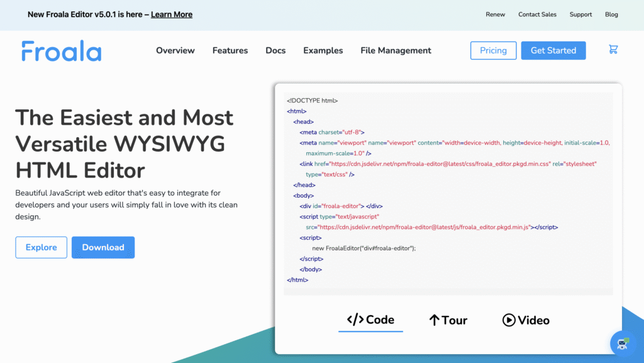Open the Support link
Viewport: 644px width, 363px height.
[x=580, y=14]
